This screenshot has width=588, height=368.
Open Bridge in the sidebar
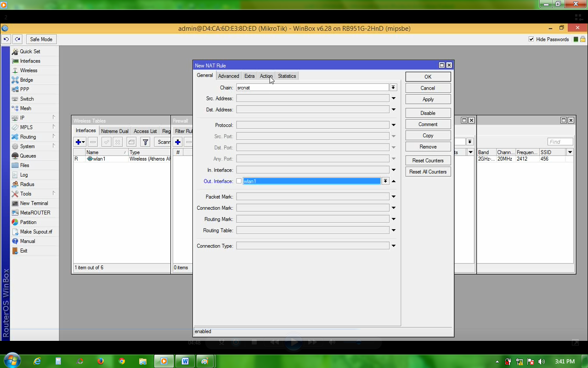point(26,80)
